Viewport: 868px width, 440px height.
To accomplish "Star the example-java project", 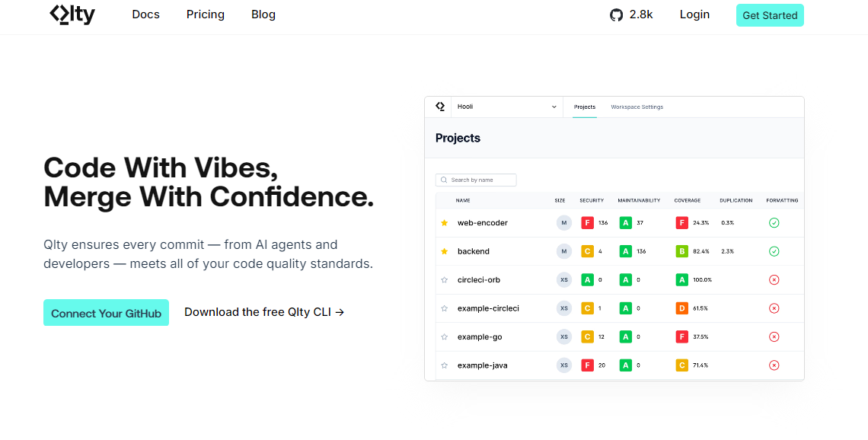I will (445, 365).
